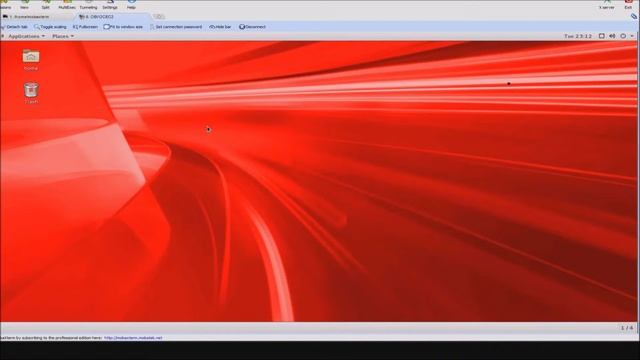This screenshot has width=640, height=360.
Task: Click the power icon in remote top bar
Action: coord(623,36)
